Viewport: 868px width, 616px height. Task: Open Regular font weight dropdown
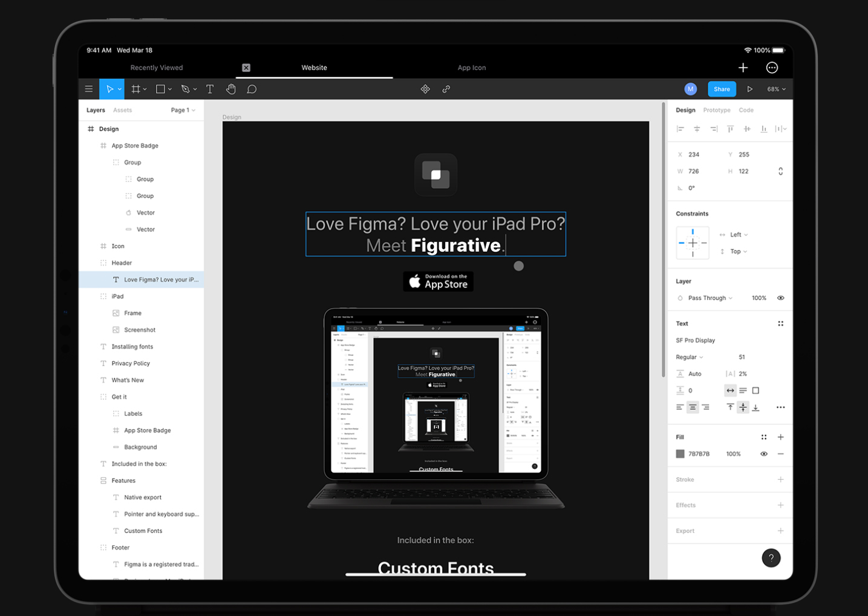coord(690,357)
